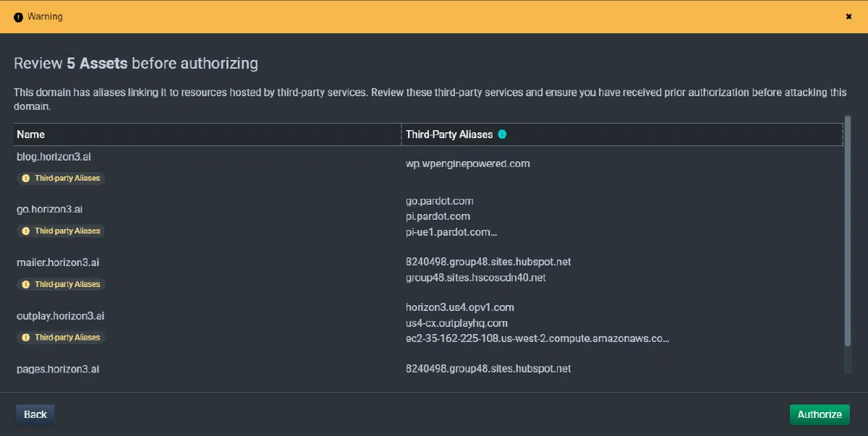Click the "Warning" banner title text
The width and height of the screenshot is (868, 436).
click(45, 17)
